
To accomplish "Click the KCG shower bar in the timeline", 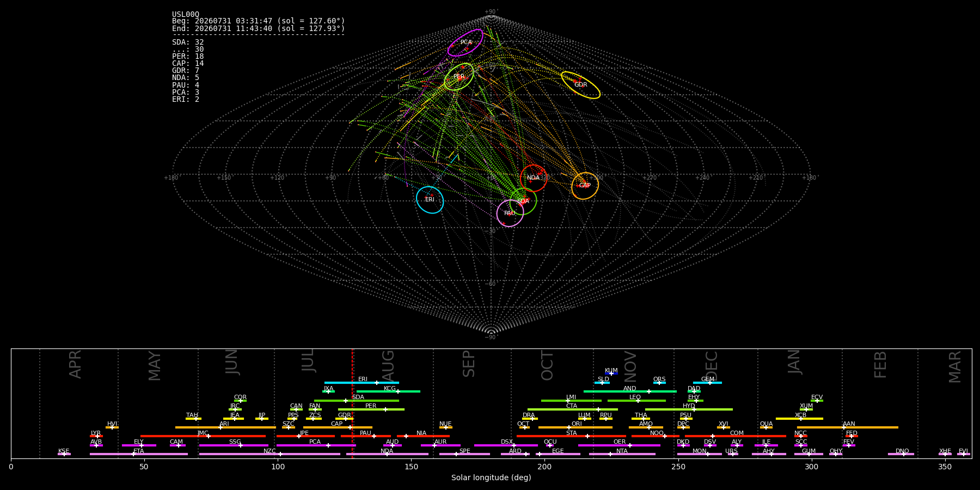I will [388, 391].
